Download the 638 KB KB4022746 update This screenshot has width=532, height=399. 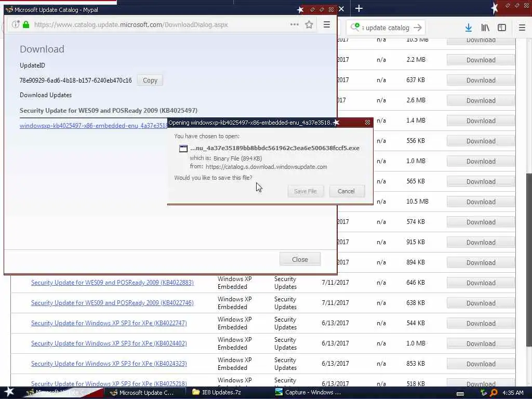coord(481,303)
